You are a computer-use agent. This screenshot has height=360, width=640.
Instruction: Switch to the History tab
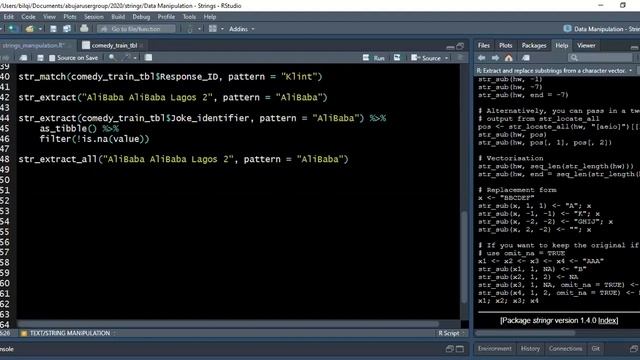coord(530,349)
